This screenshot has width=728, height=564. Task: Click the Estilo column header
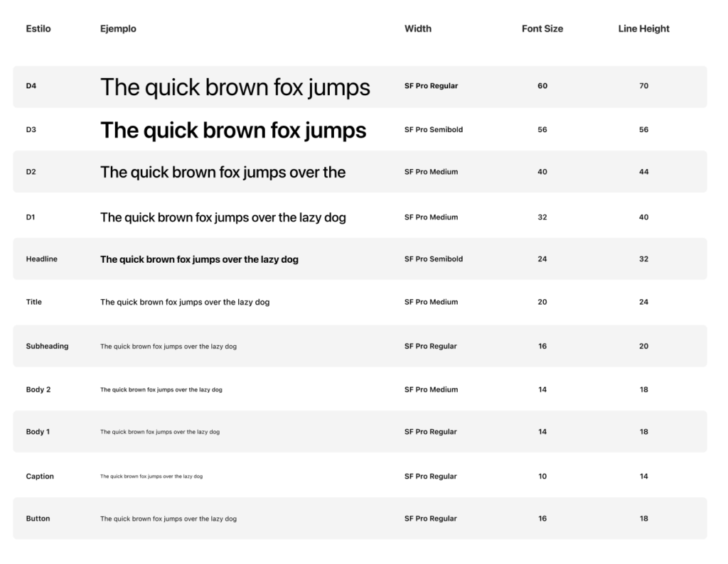pos(38,29)
